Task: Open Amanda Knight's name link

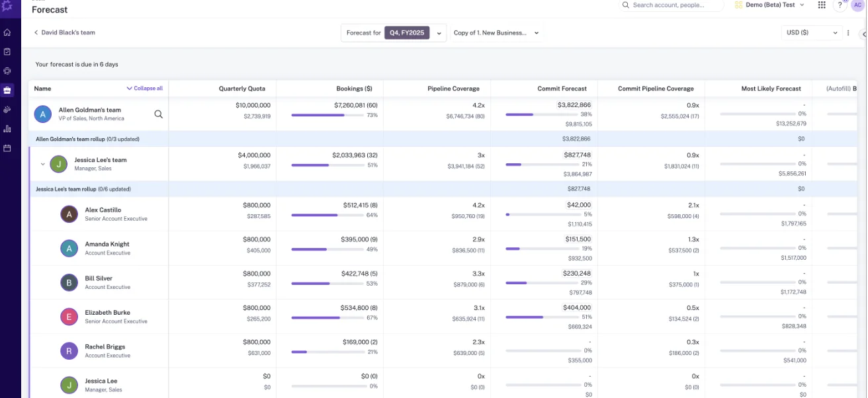Action: [107, 245]
